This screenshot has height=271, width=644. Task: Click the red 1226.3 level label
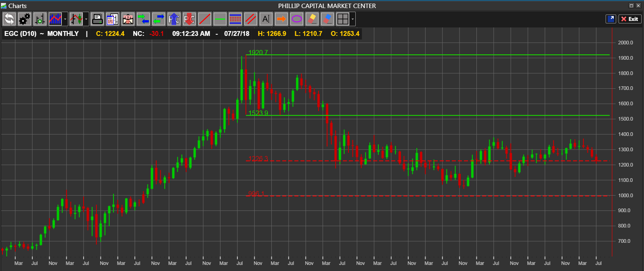click(258, 158)
